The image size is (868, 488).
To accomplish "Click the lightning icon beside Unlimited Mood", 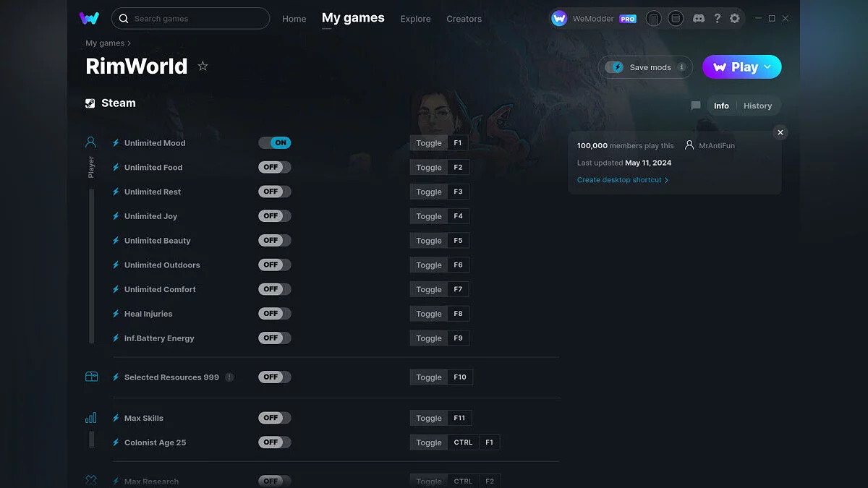I will click(116, 143).
